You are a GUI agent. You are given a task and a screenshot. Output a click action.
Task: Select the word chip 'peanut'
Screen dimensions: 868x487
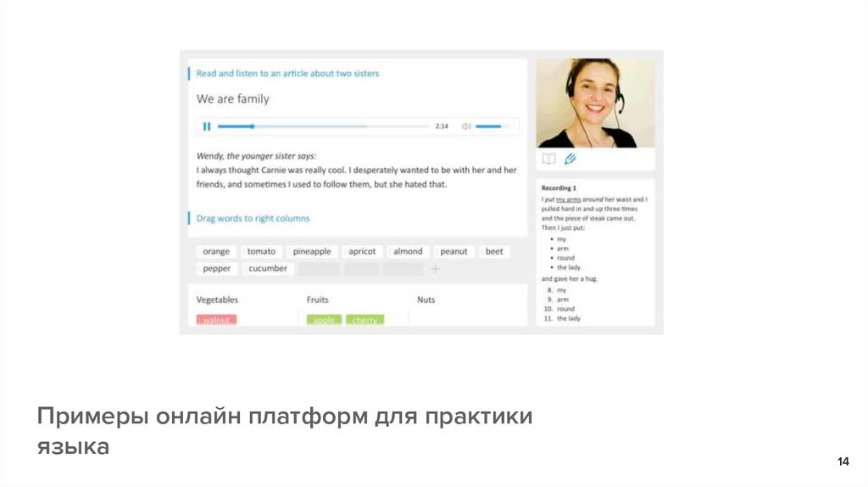(x=454, y=251)
